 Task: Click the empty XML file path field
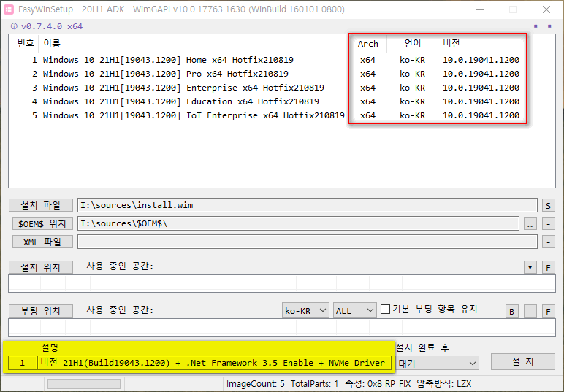pos(307,242)
